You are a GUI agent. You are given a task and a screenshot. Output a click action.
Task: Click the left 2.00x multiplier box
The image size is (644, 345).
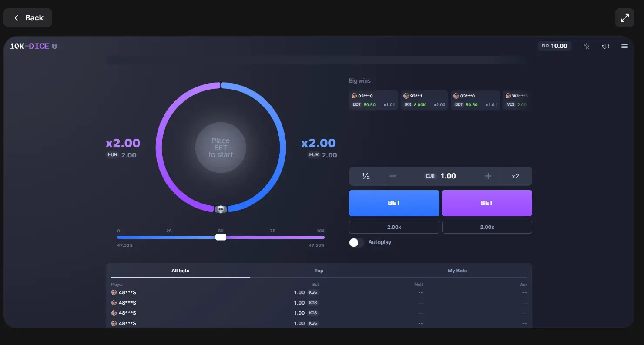tap(394, 227)
